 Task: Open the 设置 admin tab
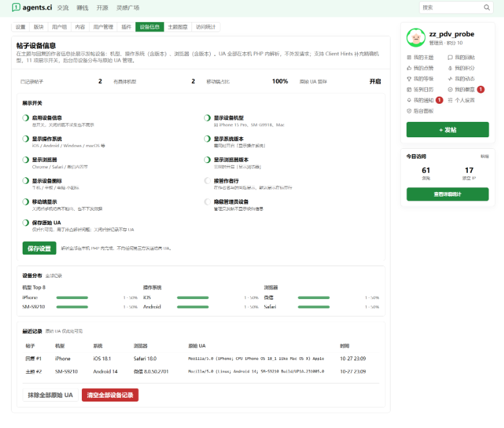pyautogui.click(x=21, y=27)
